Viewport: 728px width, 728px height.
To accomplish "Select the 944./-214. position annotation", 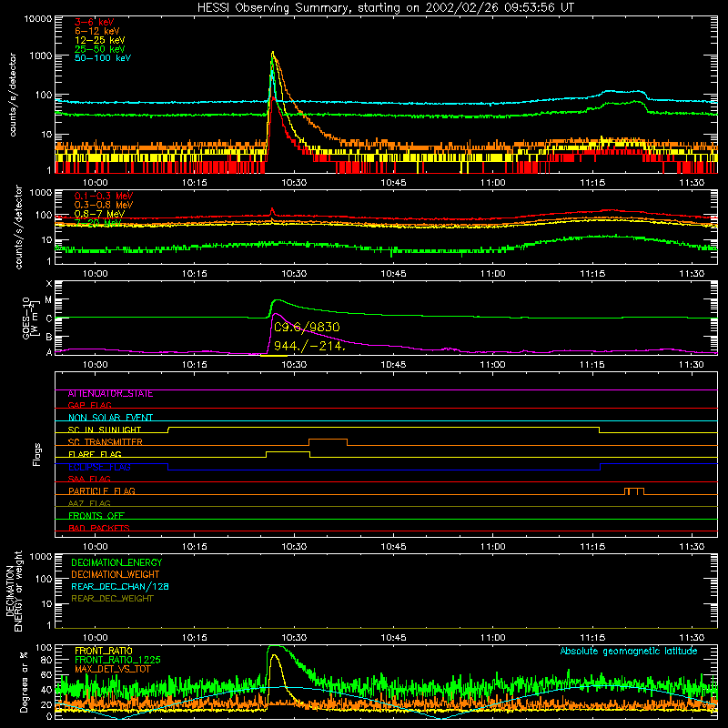I will pos(309,346).
